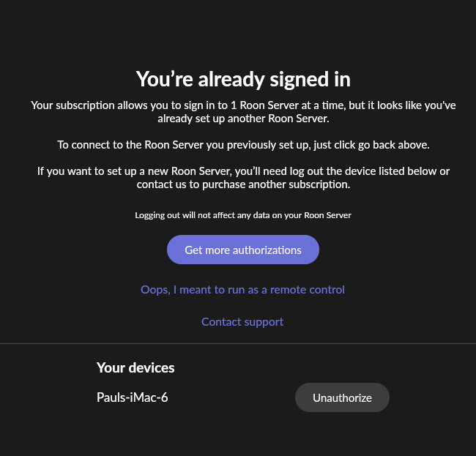476x456 pixels.
Task: Open the Contact support link
Action: pyautogui.click(x=242, y=321)
